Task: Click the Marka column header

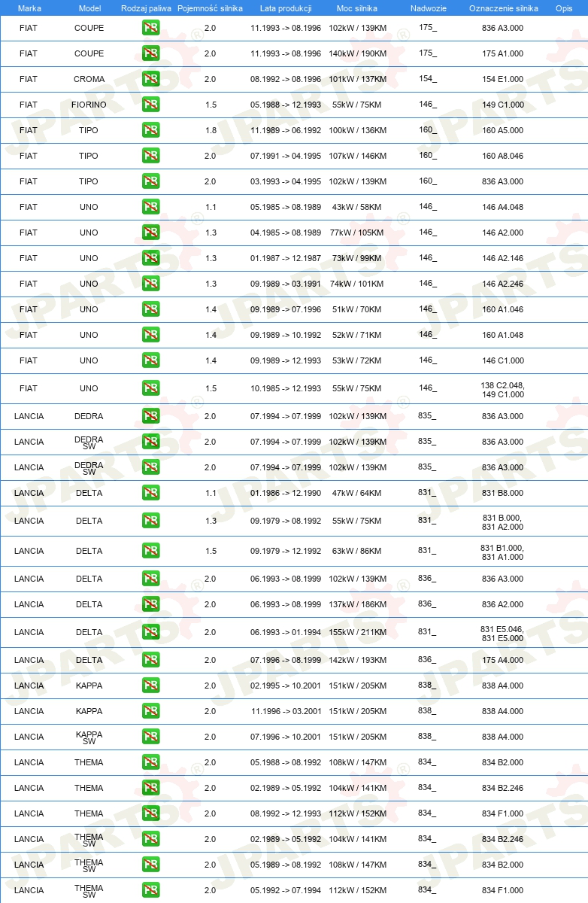Action: [29, 8]
